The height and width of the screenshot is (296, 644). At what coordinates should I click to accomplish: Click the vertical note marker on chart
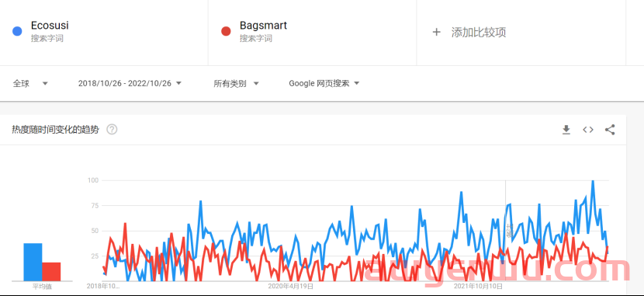coord(508,231)
